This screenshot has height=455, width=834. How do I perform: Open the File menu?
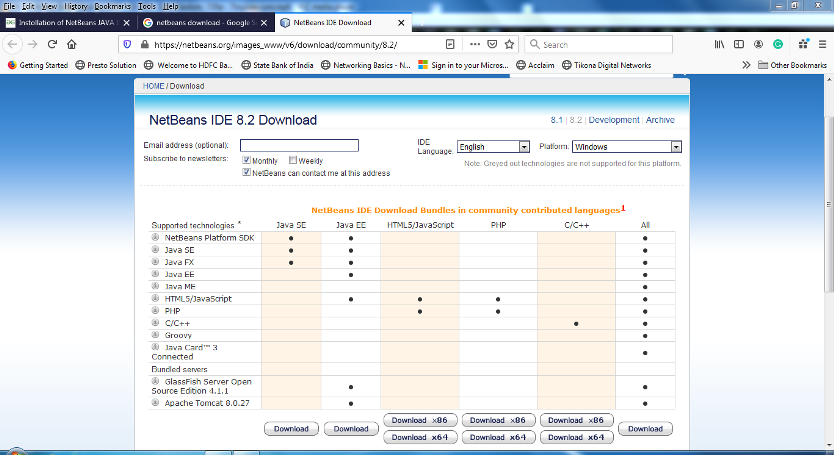point(9,6)
